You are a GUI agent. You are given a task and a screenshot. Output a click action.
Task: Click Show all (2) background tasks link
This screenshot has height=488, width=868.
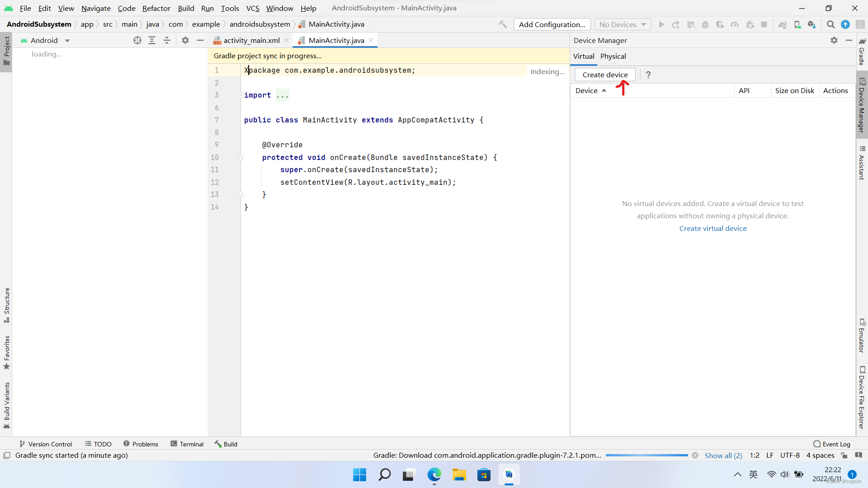pos(723,455)
